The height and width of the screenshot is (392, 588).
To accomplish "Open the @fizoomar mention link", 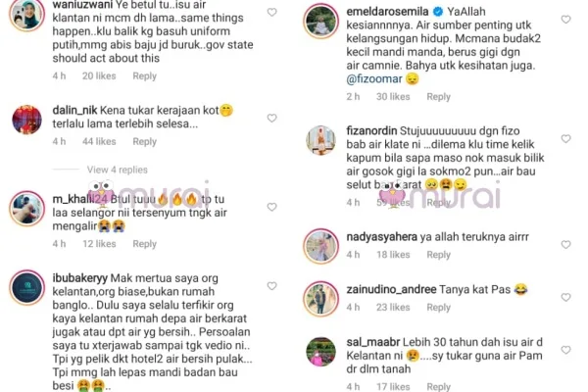I will click(x=374, y=79).
